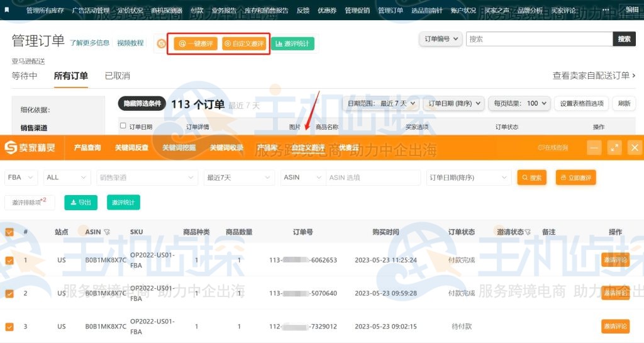Open the 关键词反查 menu in orange bar
This screenshot has width=644, height=343.
tap(131, 147)
